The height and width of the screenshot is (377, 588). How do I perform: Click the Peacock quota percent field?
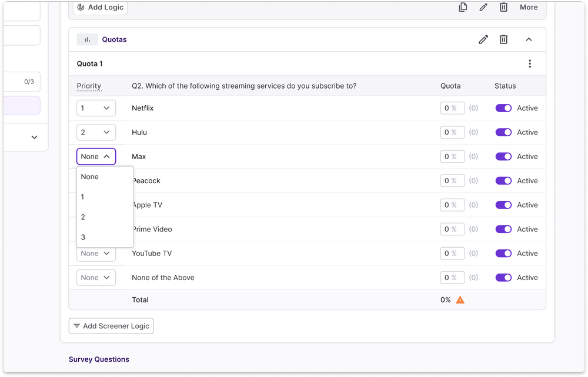point(453,181)
